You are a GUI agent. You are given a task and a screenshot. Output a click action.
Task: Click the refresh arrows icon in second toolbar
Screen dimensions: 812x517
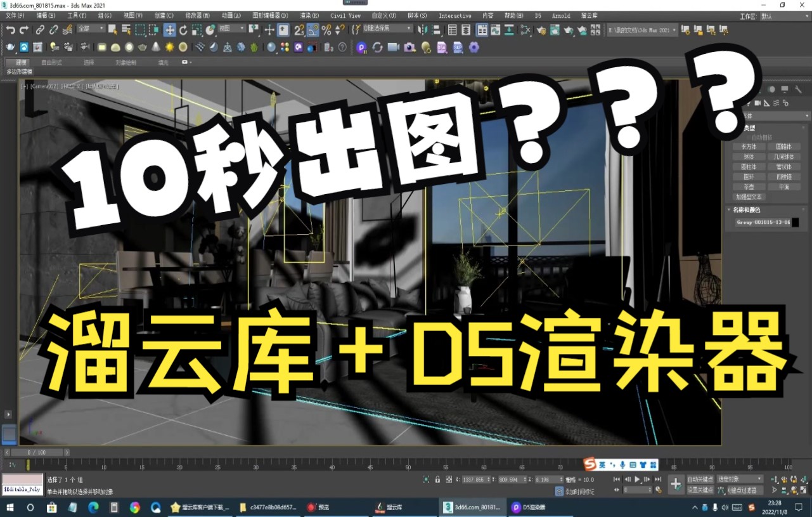tap(377, 47)
